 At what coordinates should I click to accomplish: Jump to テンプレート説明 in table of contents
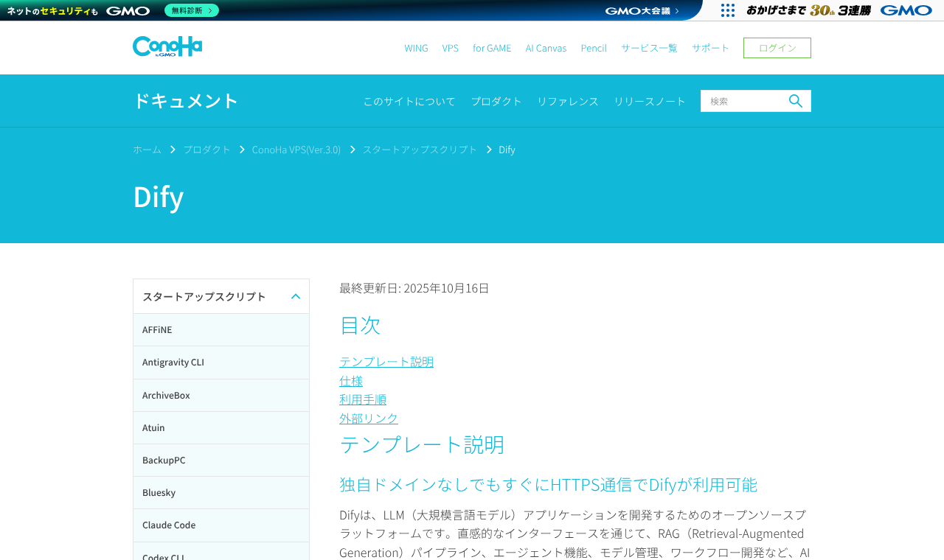click(x=386, y=361)
